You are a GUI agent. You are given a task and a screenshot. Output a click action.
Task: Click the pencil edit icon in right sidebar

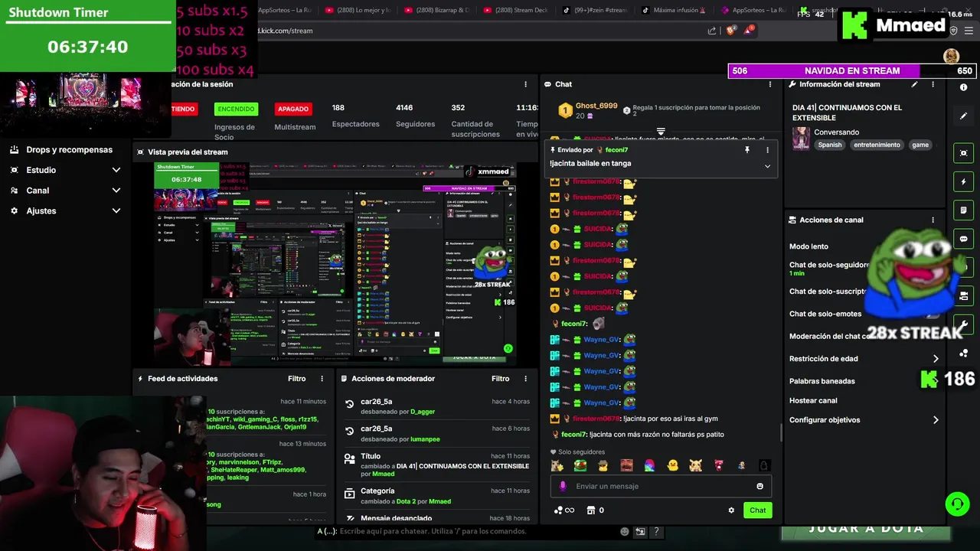pyautogui.click(x=964, y=116)
